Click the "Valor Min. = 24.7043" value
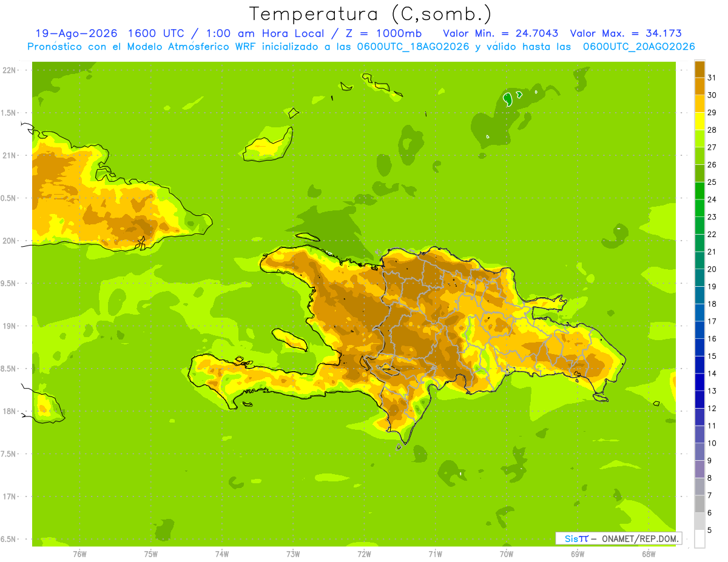Image resolution: width=728 pixels, height=562 pixels. click(500, 34)
